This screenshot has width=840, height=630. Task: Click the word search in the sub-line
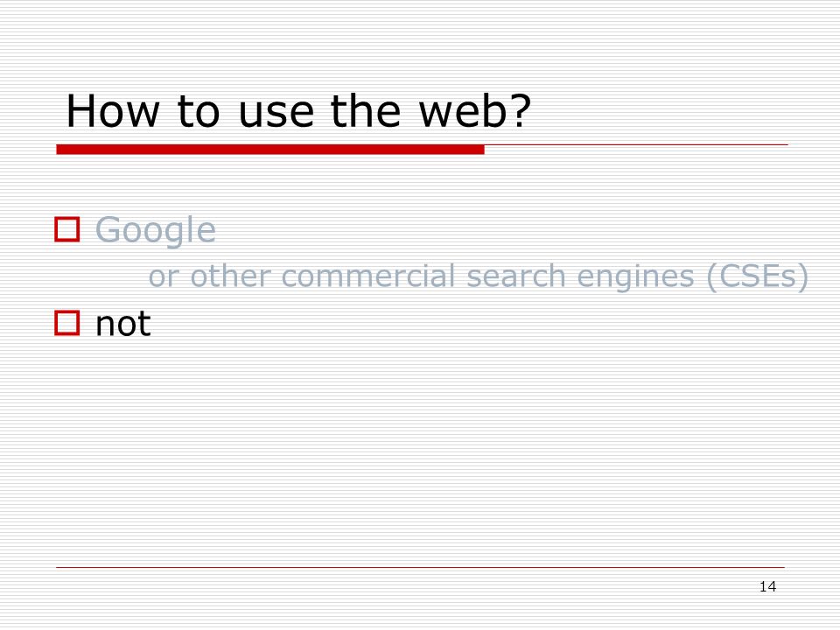point(516,276)
